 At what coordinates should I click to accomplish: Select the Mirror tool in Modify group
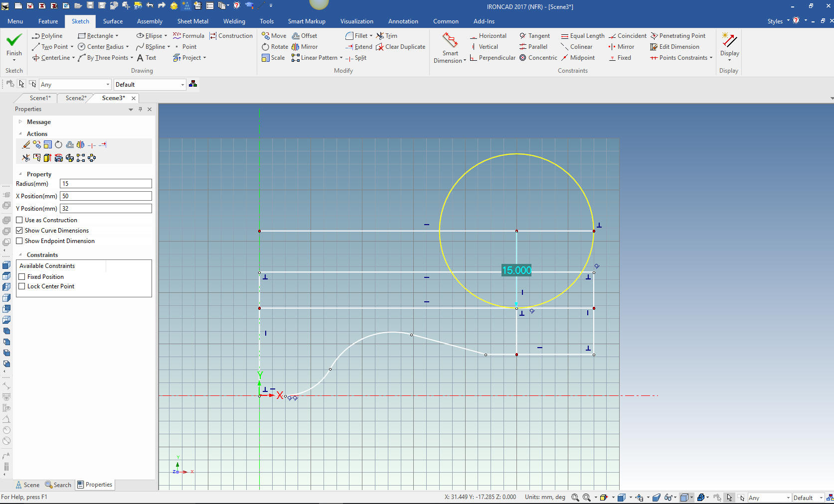coord(305,47)
